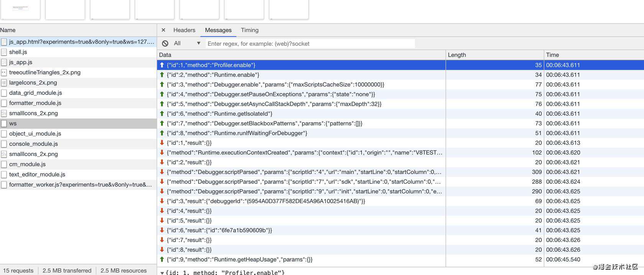The image size is (644, 275).
Task: Select the js_app.html request file icon
Action: [x=4, y=42]
